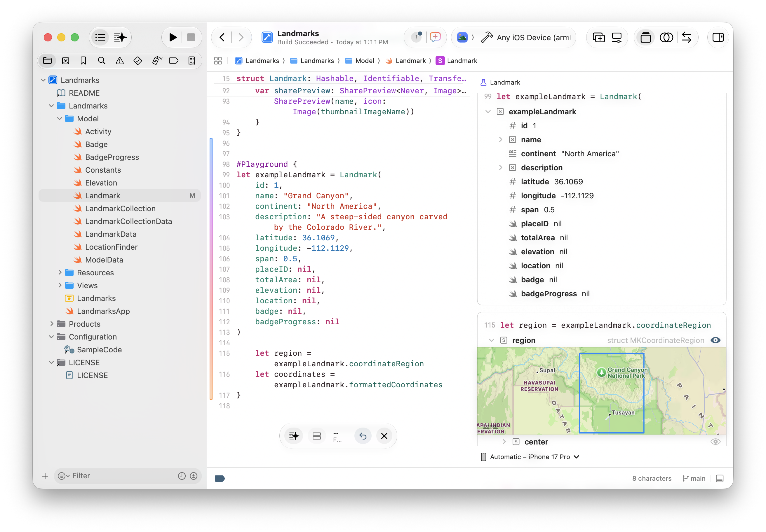Open the Find navigator magnifier icon
This screenshot has height=532, width=766.
(101, 61)
